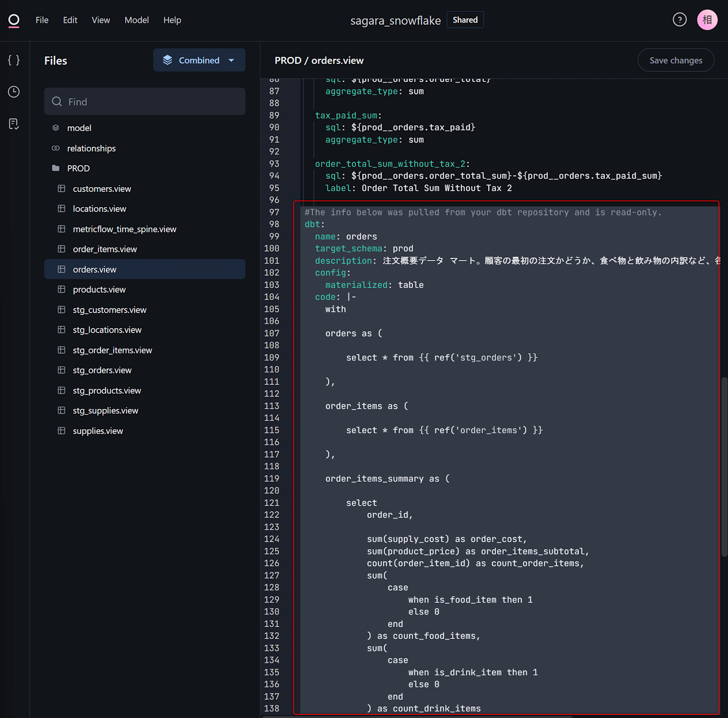Open the Edit menu
728x718 pixels.
(70, 20)
